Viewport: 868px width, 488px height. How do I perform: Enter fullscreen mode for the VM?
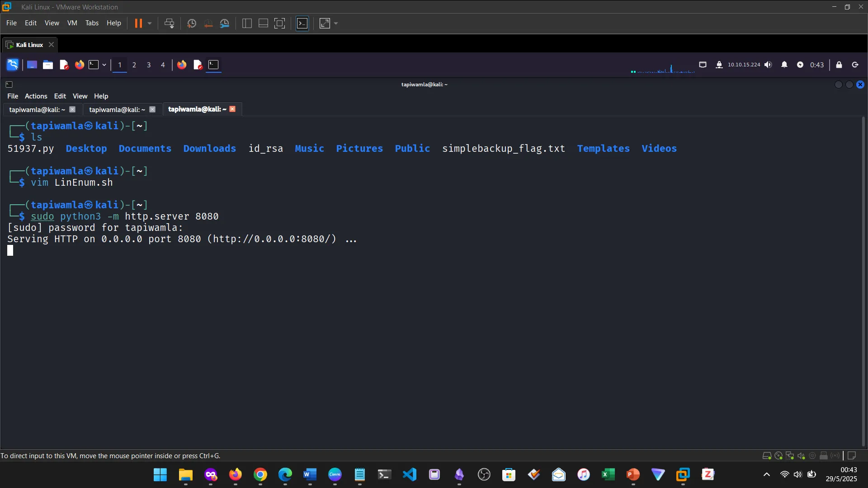[x=280, y=23]
